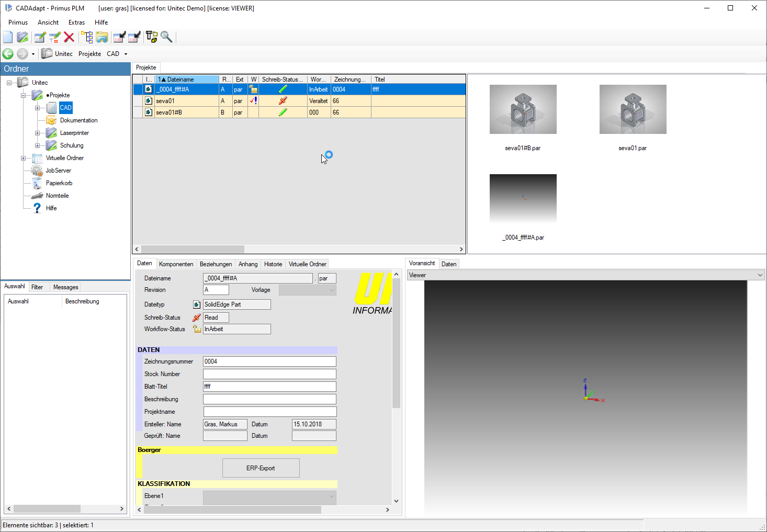Viewport: 767px width, 532px height.
Task: Expand the Laserprinter folder node
Action: pos(37,133)
